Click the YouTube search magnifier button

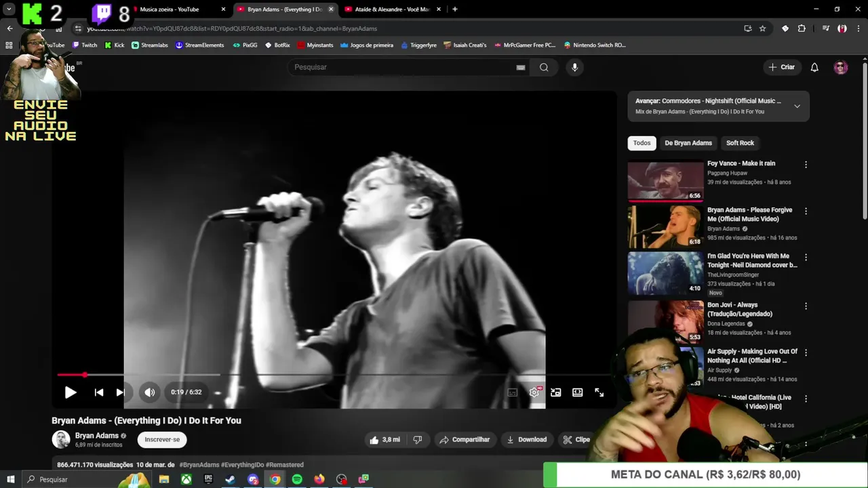point(544,67)
